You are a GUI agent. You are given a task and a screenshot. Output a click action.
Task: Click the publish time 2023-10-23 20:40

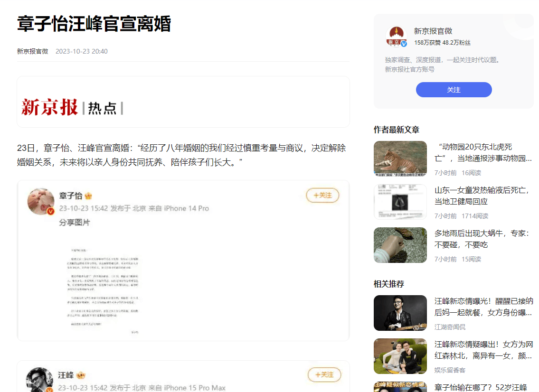click(x=82, y=51)
